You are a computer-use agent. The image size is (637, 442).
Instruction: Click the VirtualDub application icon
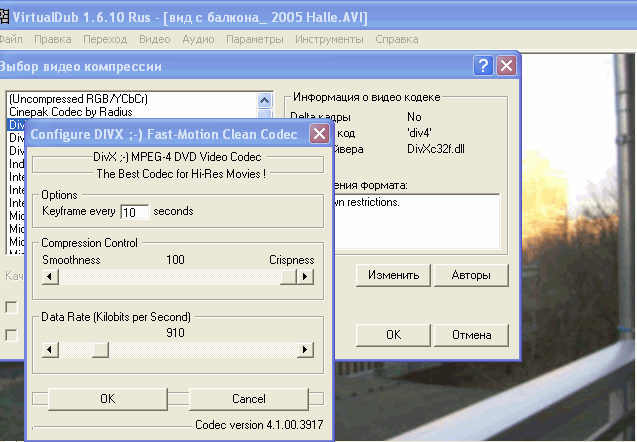click(4, 17)
